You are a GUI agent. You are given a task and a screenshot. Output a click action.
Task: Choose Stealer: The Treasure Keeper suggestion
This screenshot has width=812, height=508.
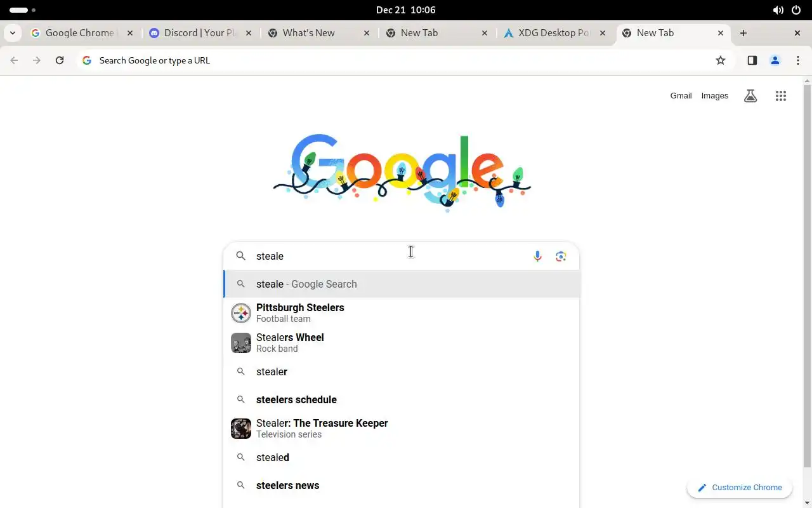[402, 429]
